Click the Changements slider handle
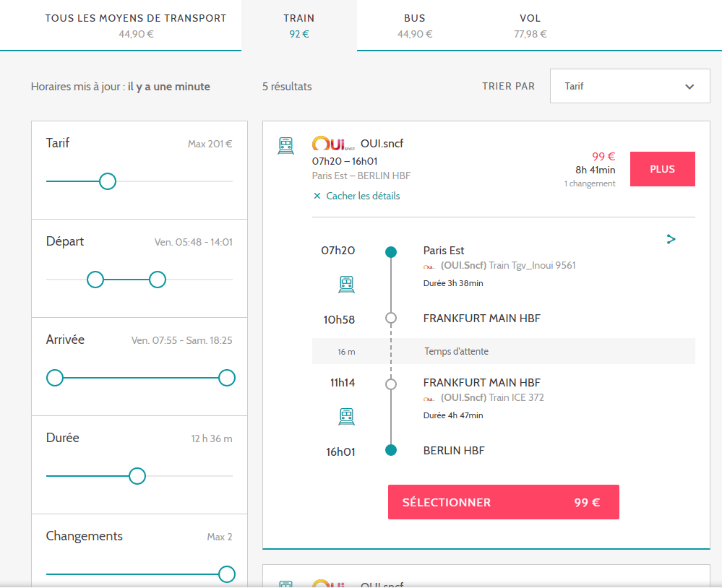The width and height of the screenshot is (722, 588). tap(226, 574)
